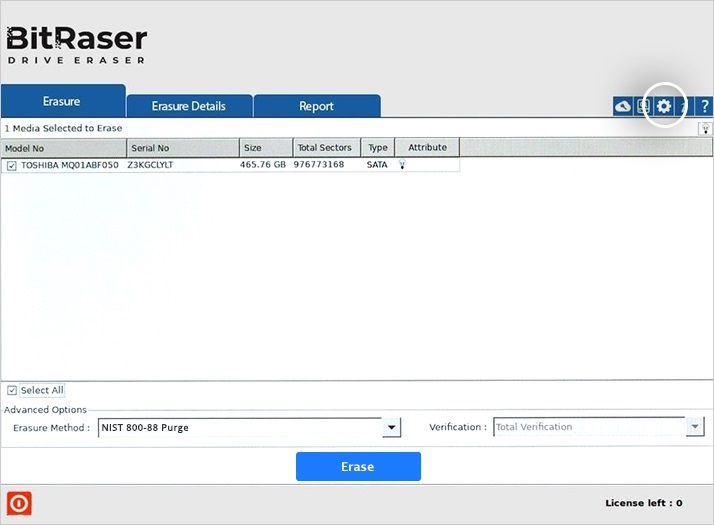The height and width of the screenshot is (525, 714).
Task: Select the TOSHIBA MQ01ABF050 model cell
Action: 70,165
